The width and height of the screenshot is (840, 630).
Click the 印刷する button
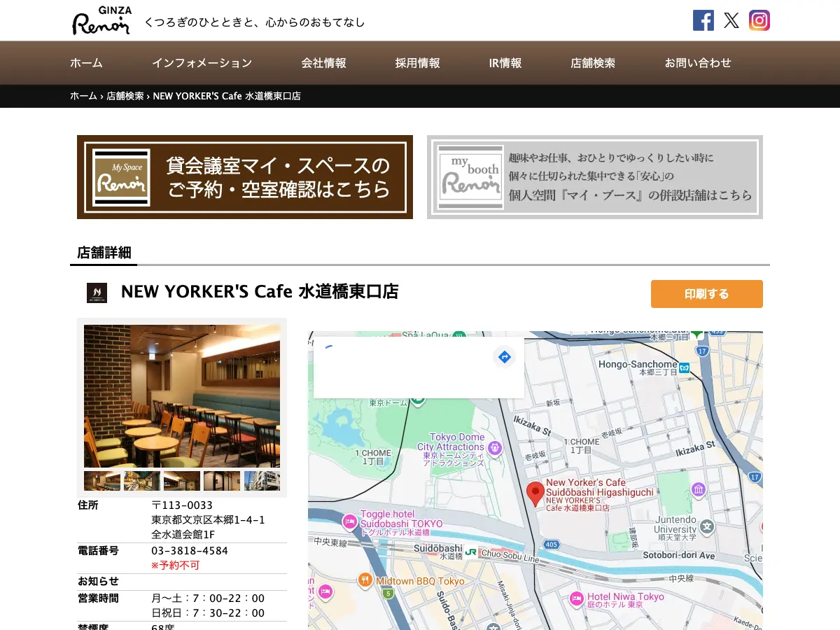[x=707, y=294]
